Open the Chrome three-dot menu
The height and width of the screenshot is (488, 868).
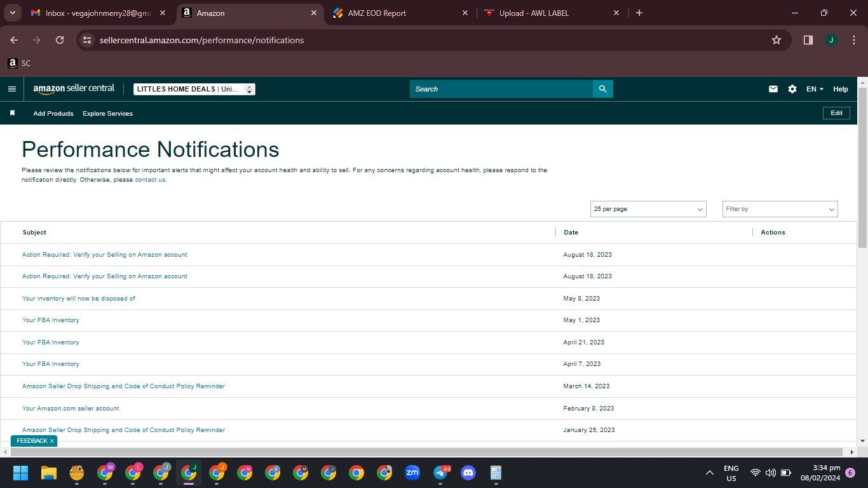[x=853, y=40]
